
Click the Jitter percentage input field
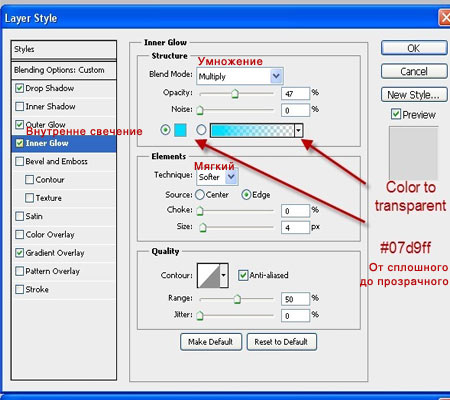point(295,316)
